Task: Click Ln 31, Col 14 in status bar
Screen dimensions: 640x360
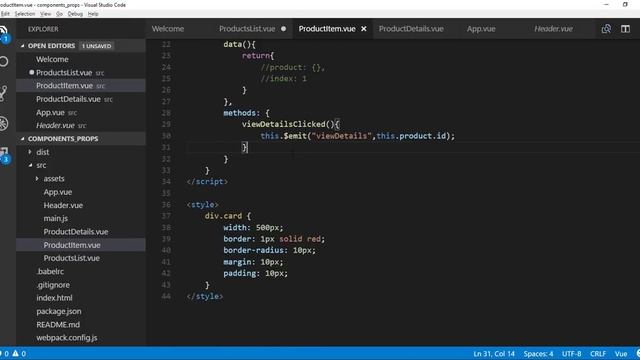Action: click(x=494, y=354)
